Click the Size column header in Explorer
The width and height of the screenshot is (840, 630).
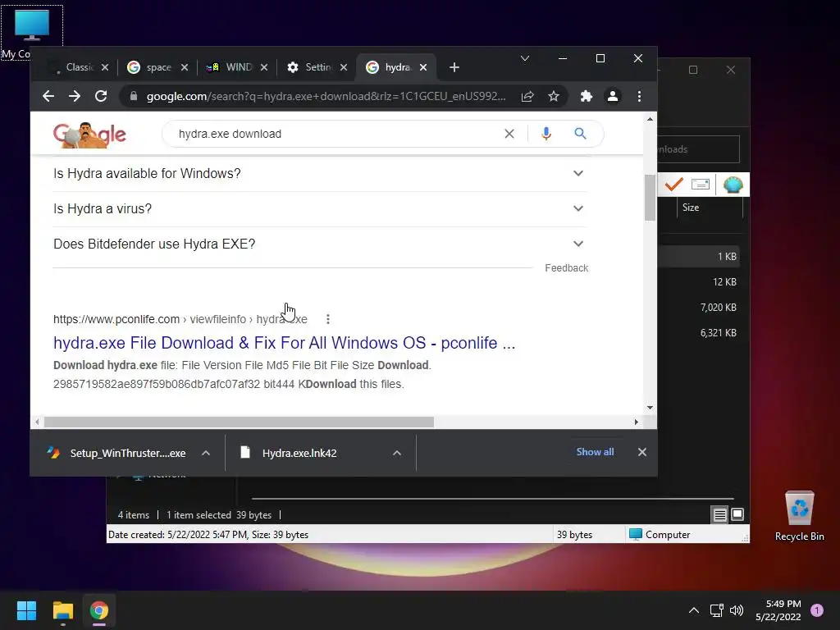coord(710,208)
